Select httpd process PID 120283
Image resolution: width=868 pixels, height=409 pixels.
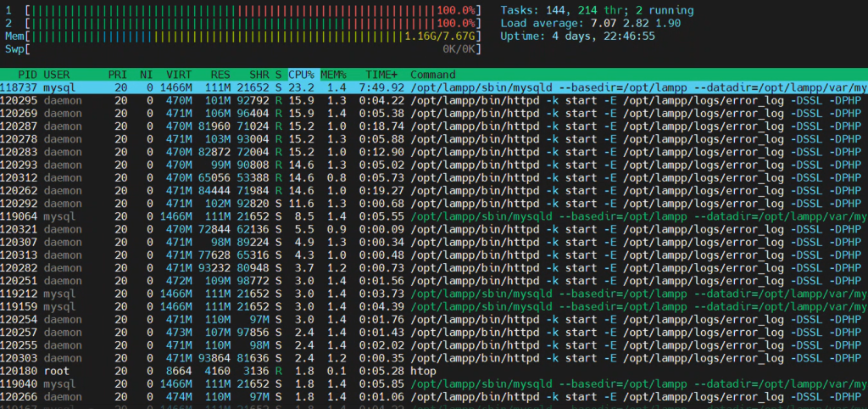click(434, 152)
